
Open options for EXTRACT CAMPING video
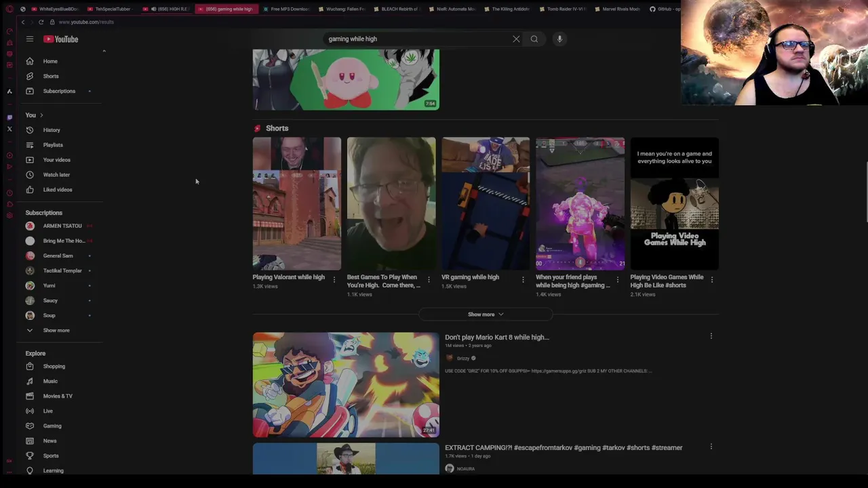[x=711, y=447]
